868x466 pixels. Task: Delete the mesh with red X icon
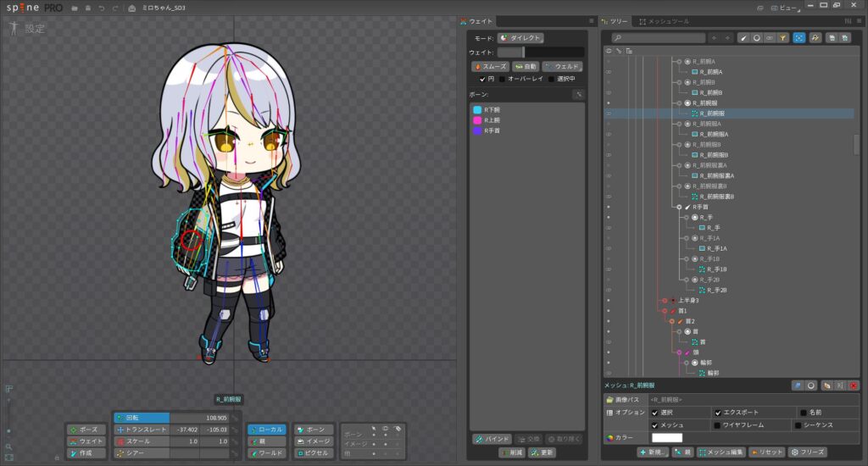click(854, 386)
